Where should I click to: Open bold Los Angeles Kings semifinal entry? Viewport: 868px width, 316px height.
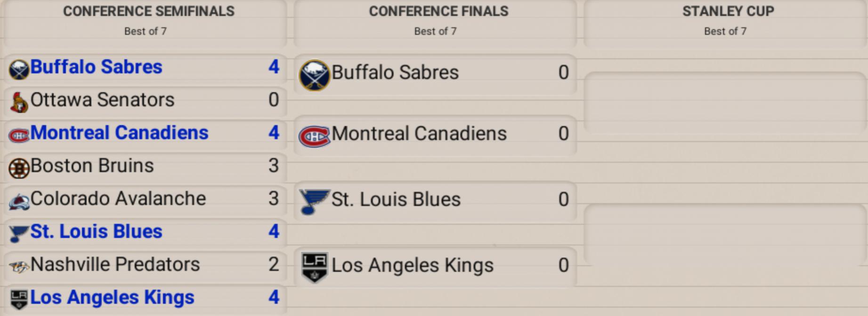click(112, 297)
